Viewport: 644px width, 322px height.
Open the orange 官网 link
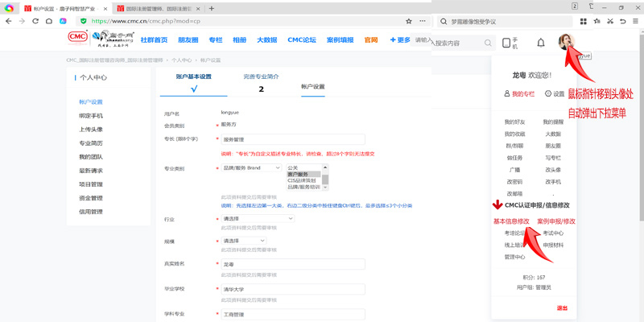point(371,39)
